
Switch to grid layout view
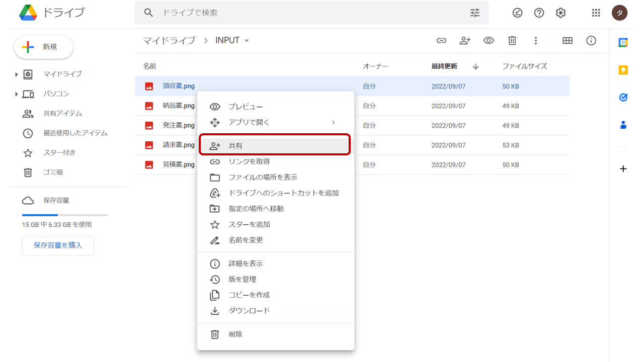coord(568,41)
